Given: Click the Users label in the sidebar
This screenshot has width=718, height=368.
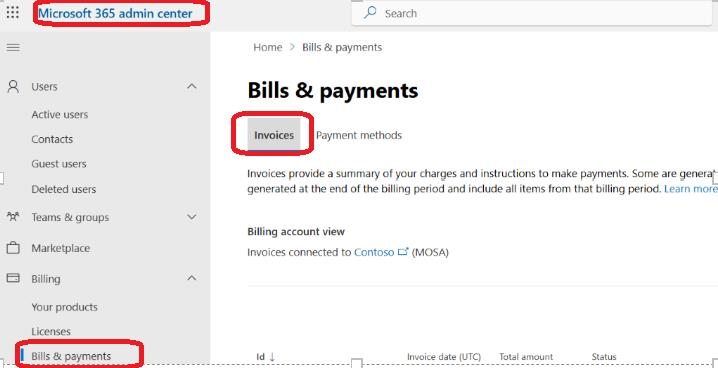Looking at the screenshot, I should point(44,87).
